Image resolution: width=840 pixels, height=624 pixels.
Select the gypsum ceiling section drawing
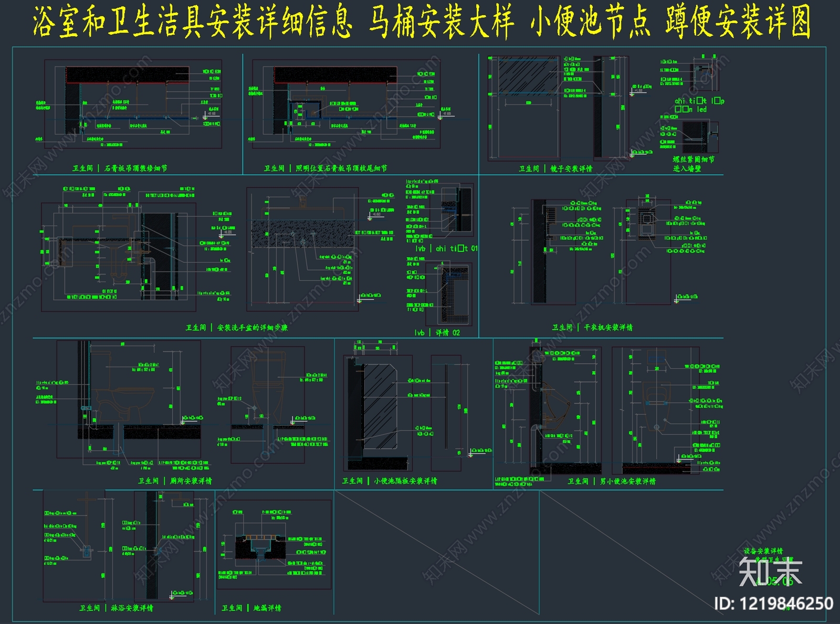pos(133,104)
